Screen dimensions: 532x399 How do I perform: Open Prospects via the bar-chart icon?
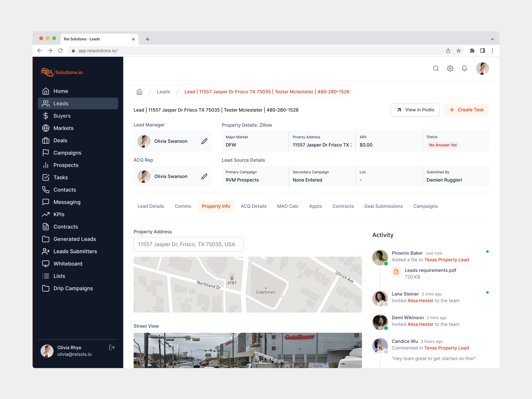tap(46, 165)
